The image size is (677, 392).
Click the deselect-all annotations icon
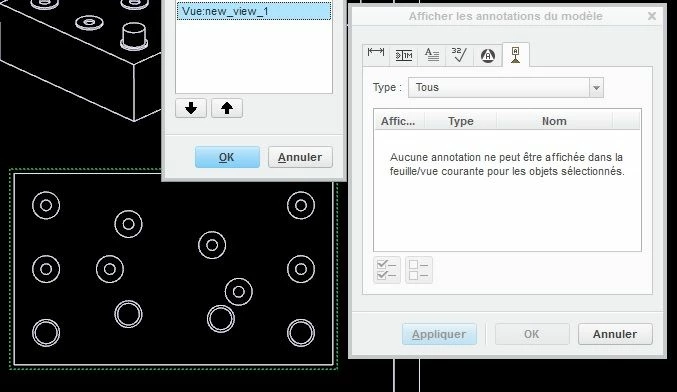418,270
